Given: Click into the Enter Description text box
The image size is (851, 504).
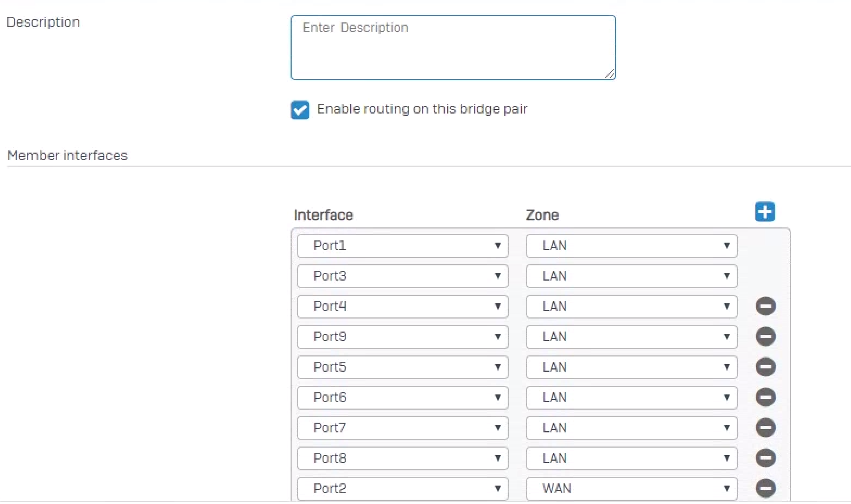Looking at the screenshot, I should (453, 47).
